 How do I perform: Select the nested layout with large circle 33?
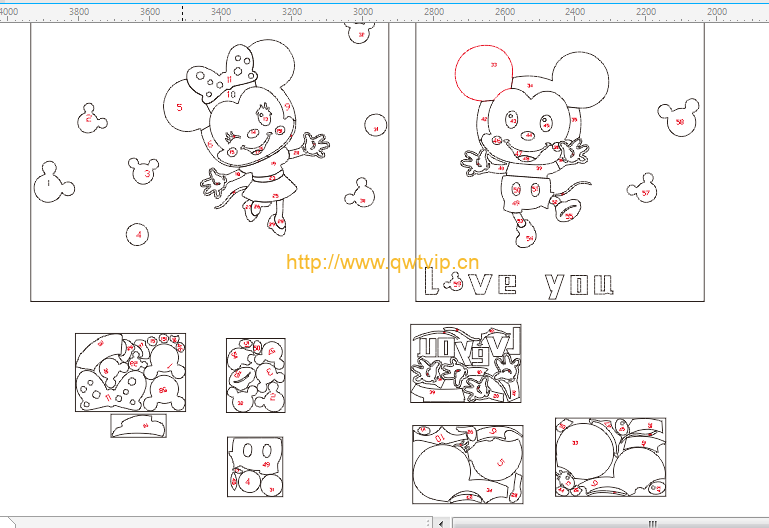click(x=611, y=457)
